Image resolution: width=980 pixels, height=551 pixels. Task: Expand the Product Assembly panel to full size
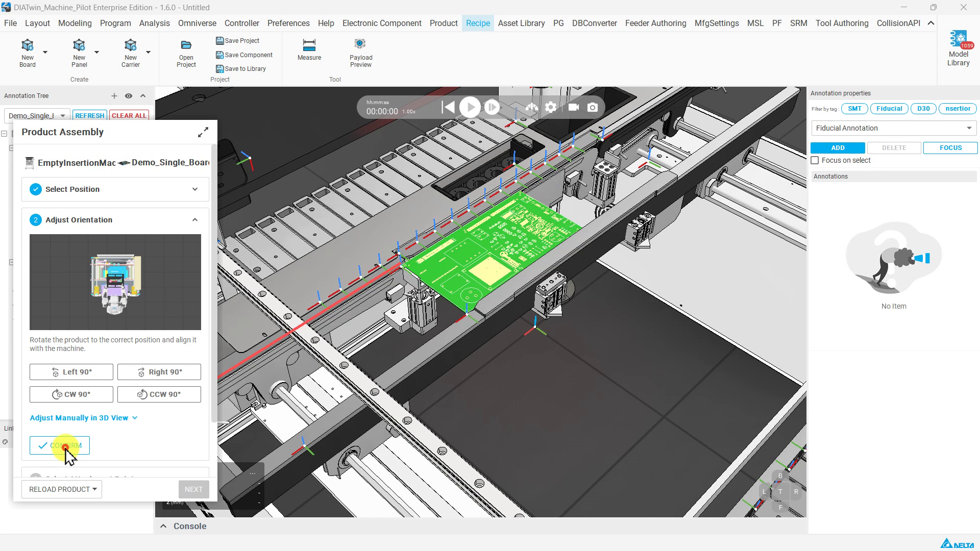click(x=203, y=132)
